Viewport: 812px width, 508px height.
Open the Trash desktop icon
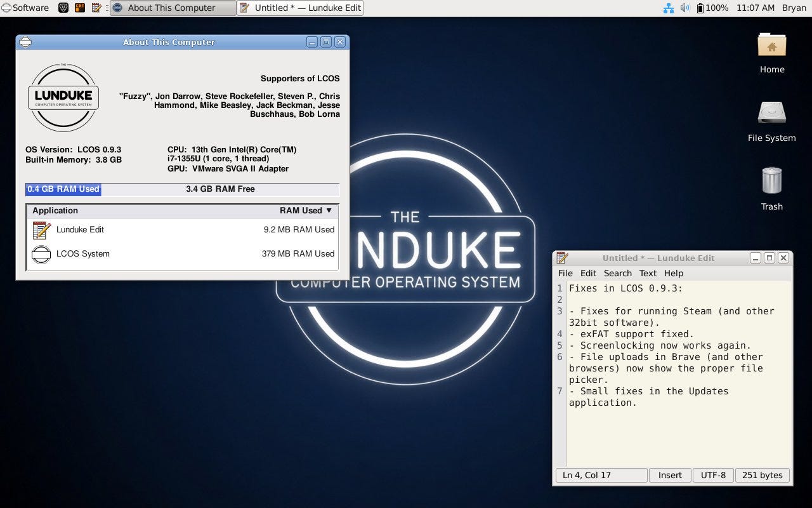[772, 189]
